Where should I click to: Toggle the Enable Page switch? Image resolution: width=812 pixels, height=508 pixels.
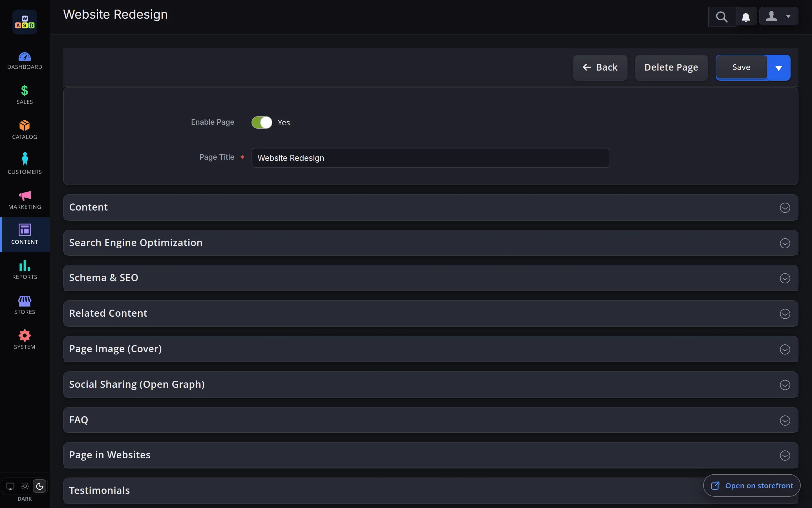(x=262, y=123)
